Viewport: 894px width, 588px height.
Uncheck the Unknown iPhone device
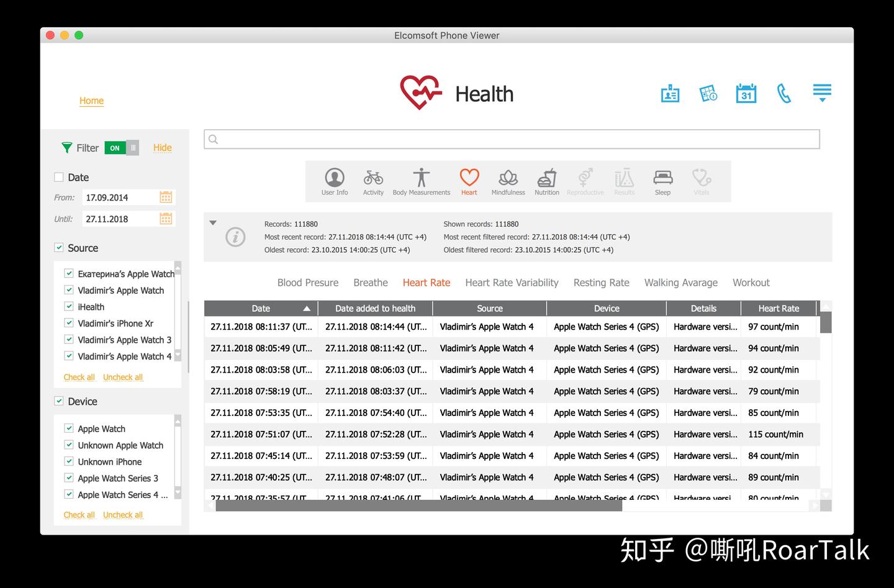[x=68, y=461]
